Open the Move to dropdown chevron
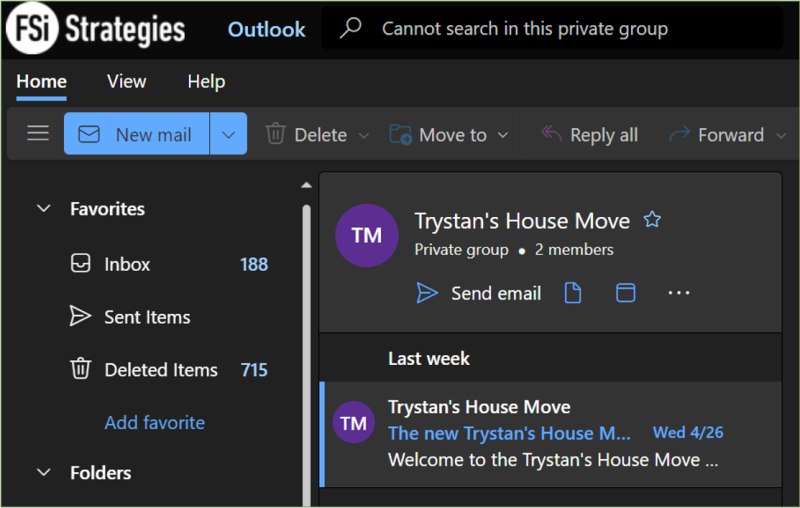The height and width of the screenshot is (508, 800). click(x=503, y=135)
